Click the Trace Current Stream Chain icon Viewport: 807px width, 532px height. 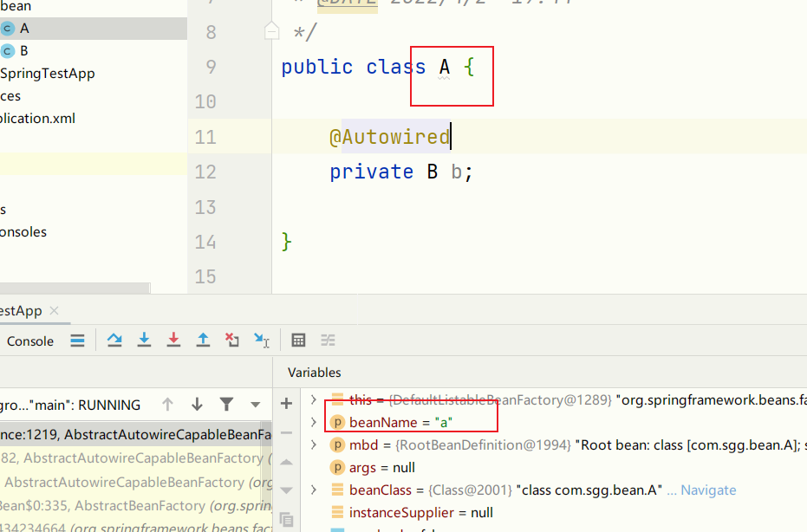click(x=328, y=341)
